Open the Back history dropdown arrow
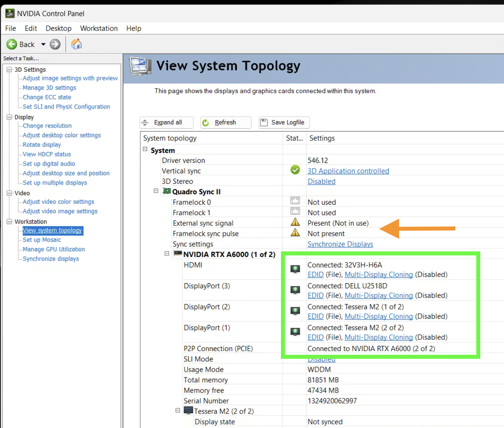 (43, 44)
